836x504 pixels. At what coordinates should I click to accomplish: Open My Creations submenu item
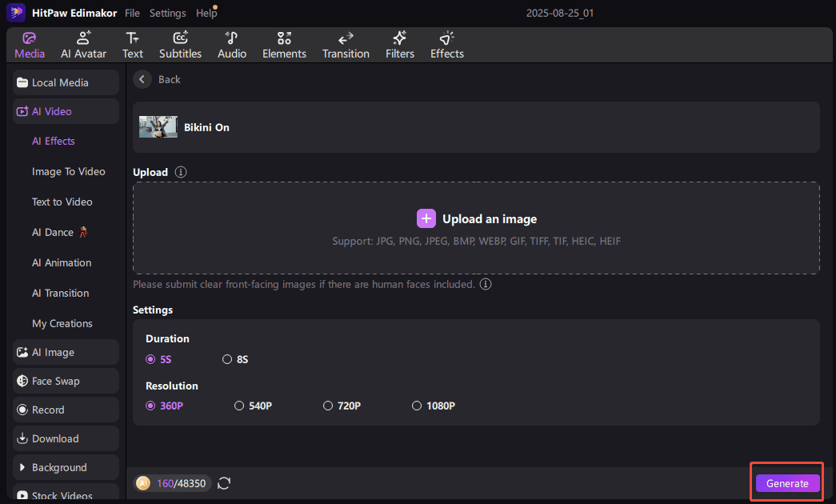click(x=62, y=324)
